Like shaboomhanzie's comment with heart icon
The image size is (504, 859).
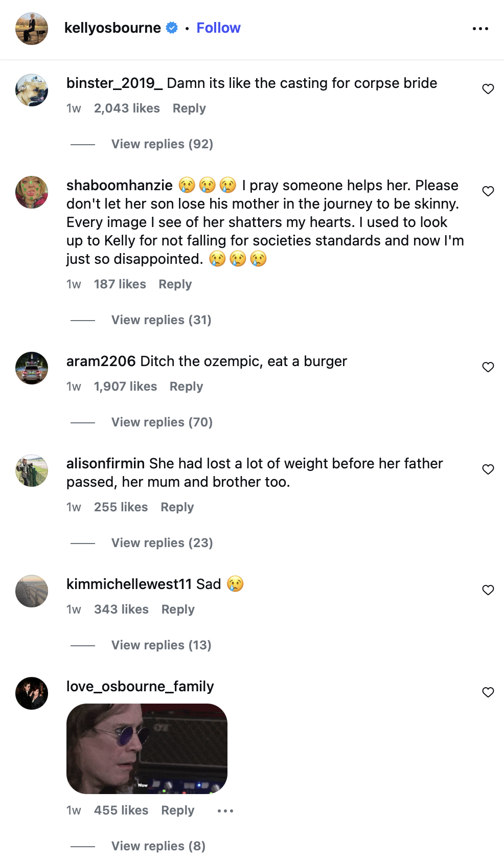coord(488,191)
